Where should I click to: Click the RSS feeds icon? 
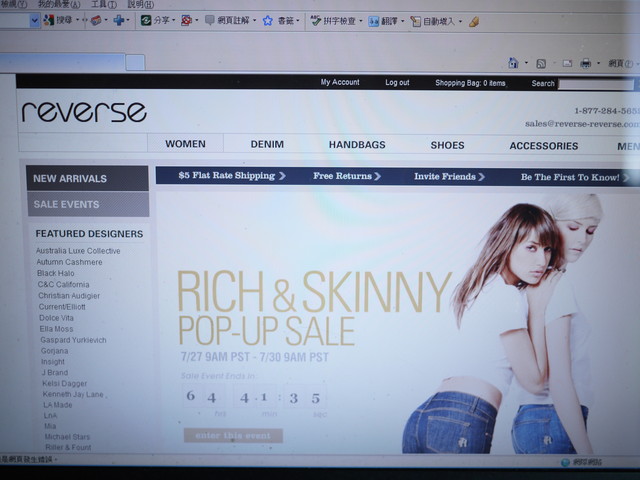click(x=541, y=64)
